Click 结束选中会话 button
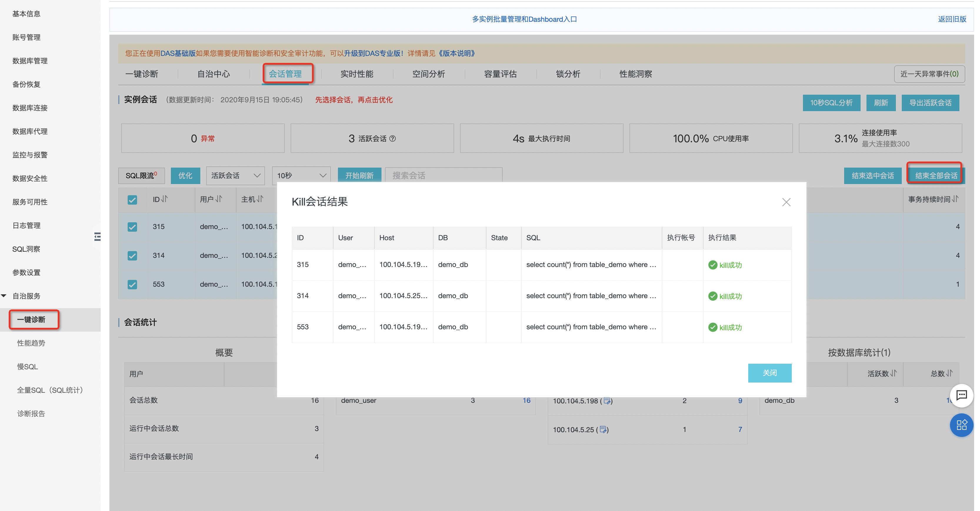980x511 pixels. tap(873, 176)
